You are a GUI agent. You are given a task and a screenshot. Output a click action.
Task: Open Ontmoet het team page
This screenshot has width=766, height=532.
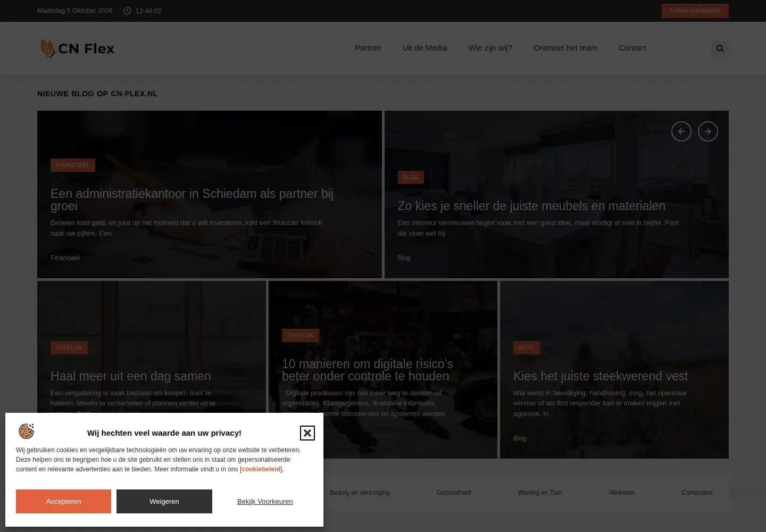(x=565, y=48)
